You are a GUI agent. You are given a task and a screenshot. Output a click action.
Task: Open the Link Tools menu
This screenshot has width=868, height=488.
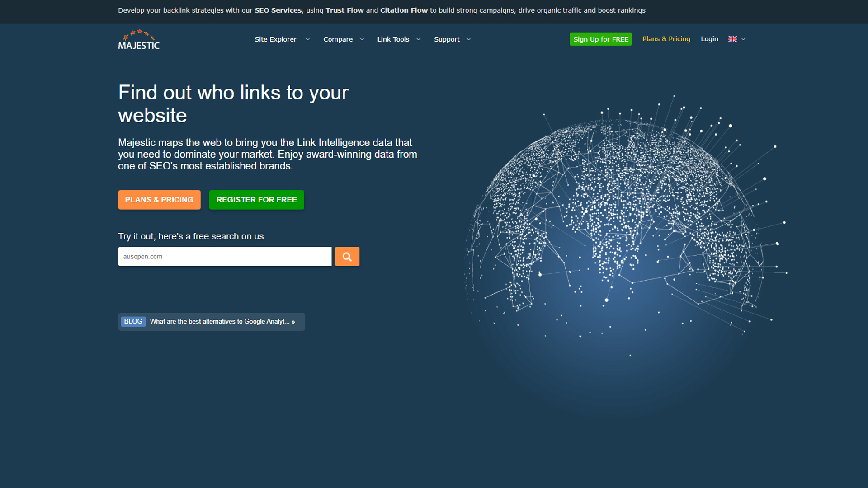click(x=393, y=39)
